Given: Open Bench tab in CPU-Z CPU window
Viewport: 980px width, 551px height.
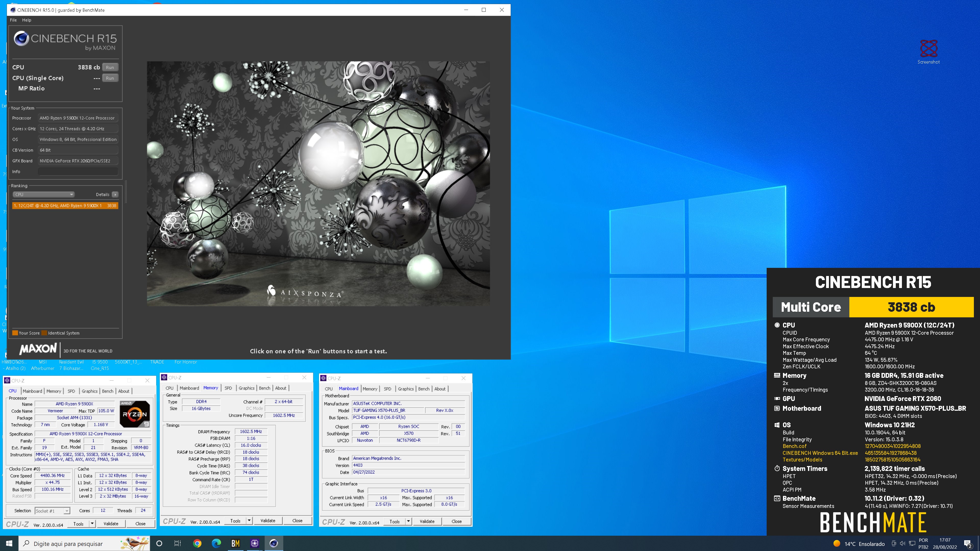Looking at the screenshot, I should (x=108, y=391).
